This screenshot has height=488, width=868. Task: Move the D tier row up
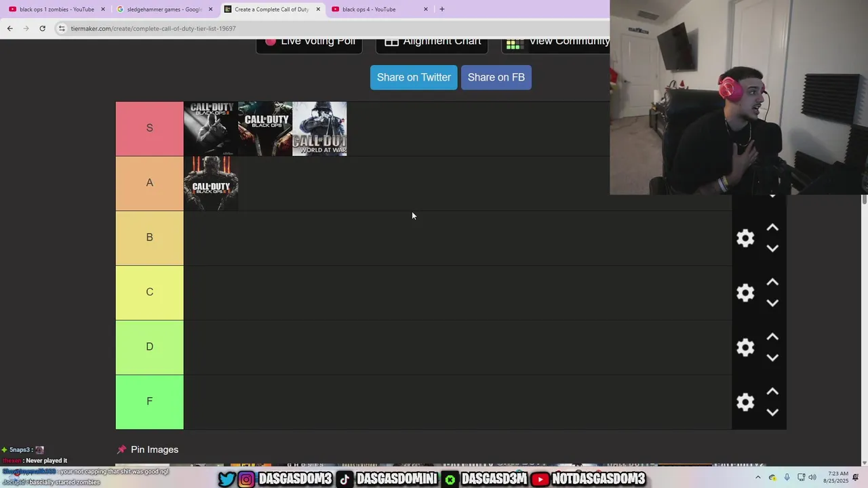pos(772,337)
